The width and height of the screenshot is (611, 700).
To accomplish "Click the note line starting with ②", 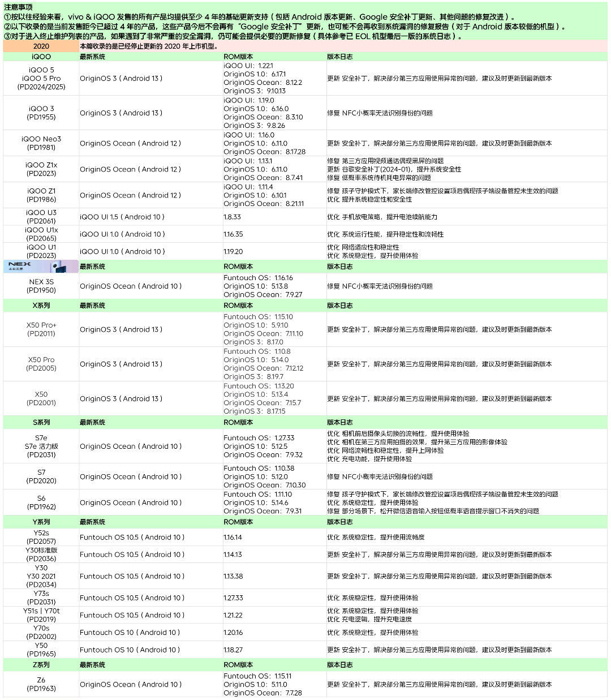I will [x=285, y=27].
